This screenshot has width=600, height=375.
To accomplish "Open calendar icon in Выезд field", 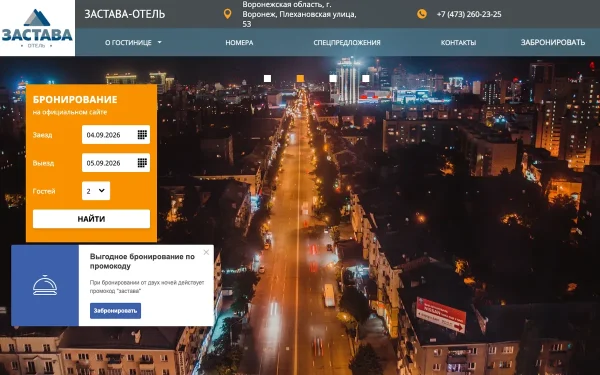I will tap(142, 163).
